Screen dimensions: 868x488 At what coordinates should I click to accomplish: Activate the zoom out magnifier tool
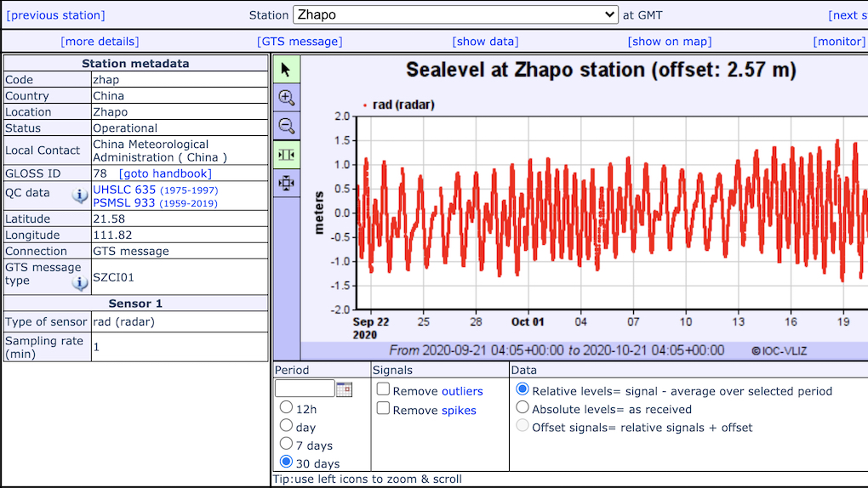[x=286, y=127]
